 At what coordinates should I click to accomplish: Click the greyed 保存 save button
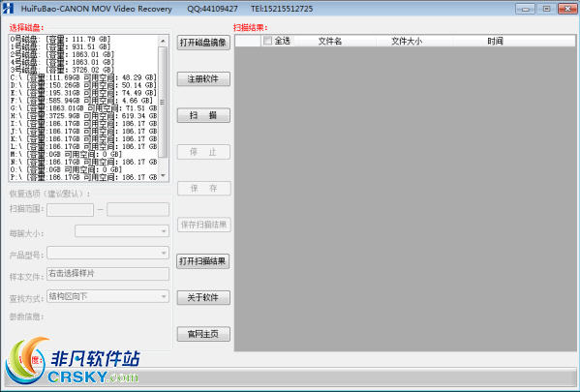point(203,188)
